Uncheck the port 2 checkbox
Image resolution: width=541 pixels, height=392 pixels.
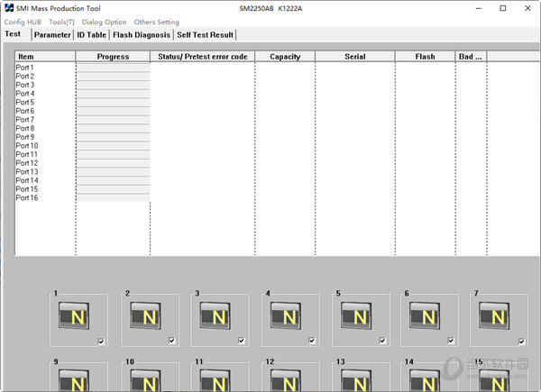172,341
